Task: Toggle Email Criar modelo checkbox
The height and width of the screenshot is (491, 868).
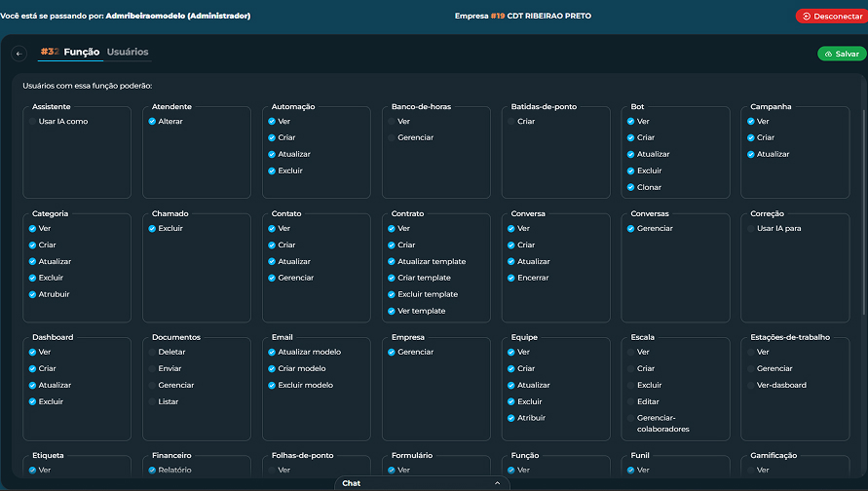Action: click(272, 368)
